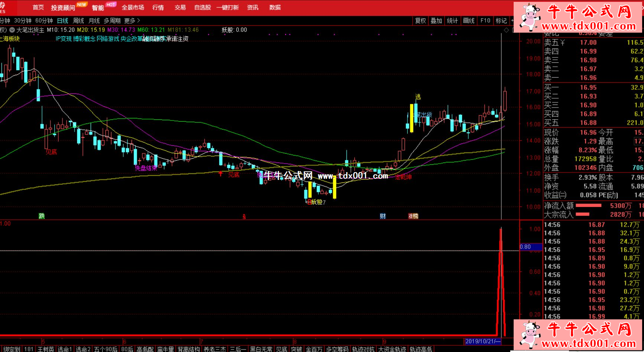This screenshot has width=644, height=352.
Task: Select the 周线 weekly period
Action: [x=78, y=21]
